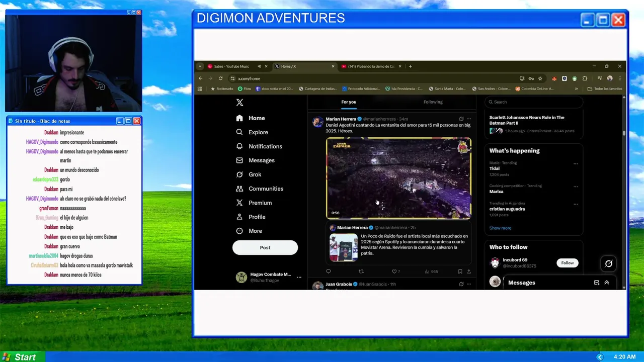This screenshot has width=644, height=362.
Task: Click the X page vertical scrollbar
Action: point(624,133)
